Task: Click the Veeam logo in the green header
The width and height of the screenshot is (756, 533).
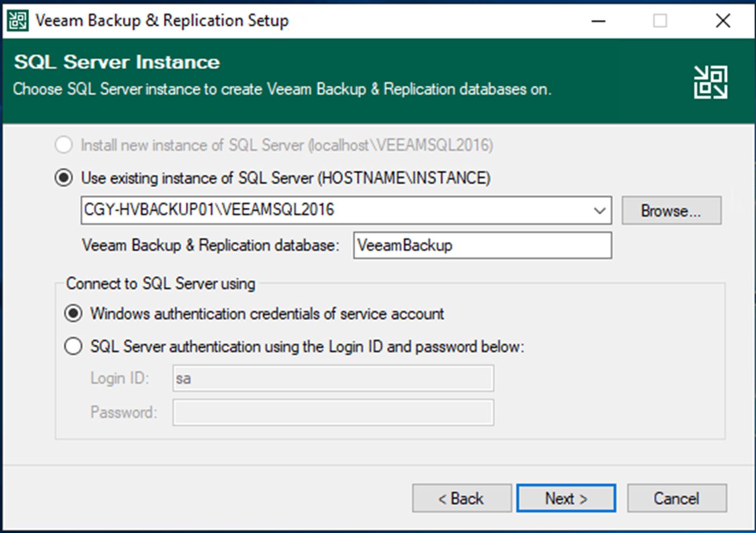Action: tap(711, 82)
